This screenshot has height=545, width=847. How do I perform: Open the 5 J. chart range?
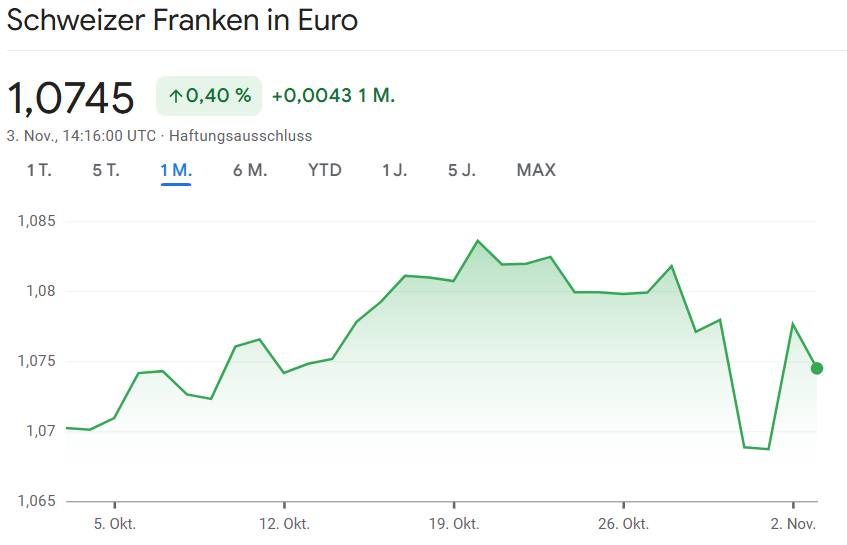click(x=462, y=170)
